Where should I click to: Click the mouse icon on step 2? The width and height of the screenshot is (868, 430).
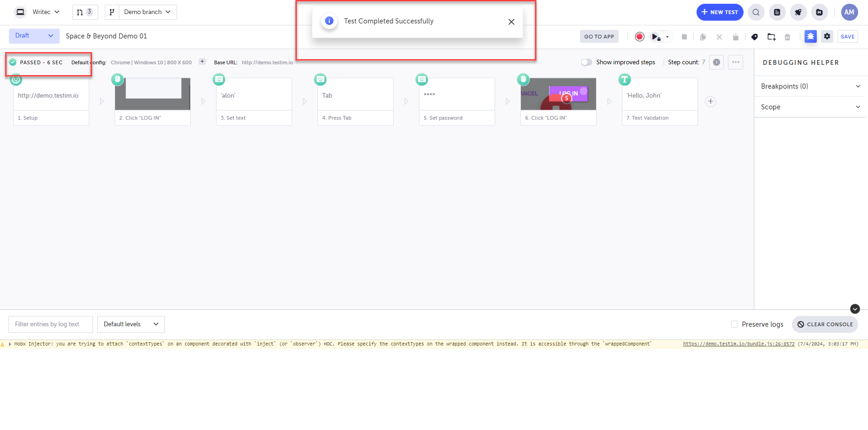click(117, 79)
